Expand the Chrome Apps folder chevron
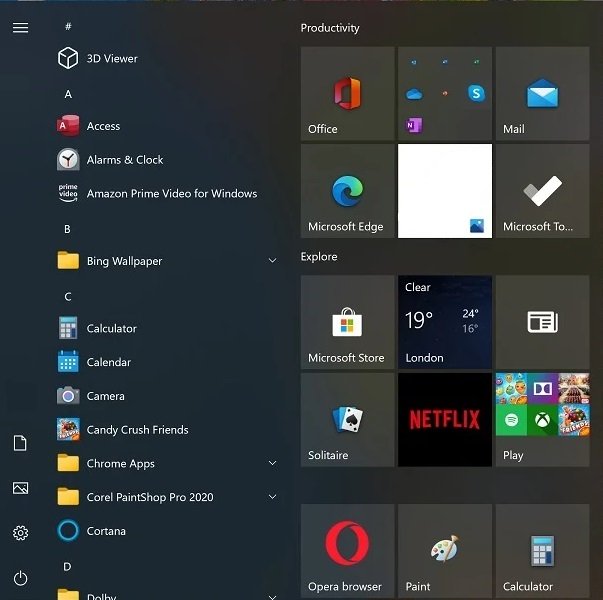Image resolution: width=603 pixels, height=600 pixels. (x=272, y=463)
